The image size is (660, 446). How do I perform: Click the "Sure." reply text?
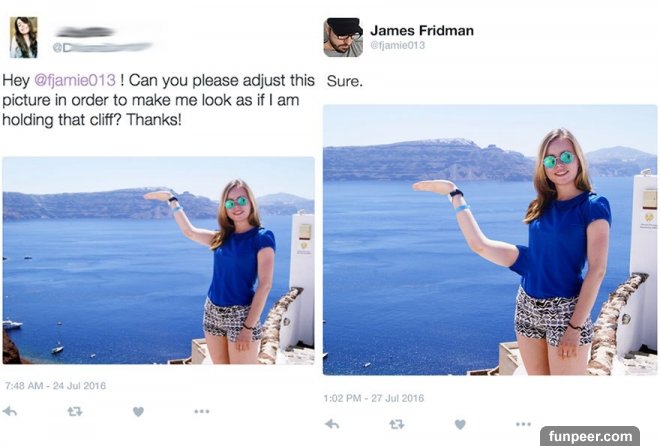(344, 81)
